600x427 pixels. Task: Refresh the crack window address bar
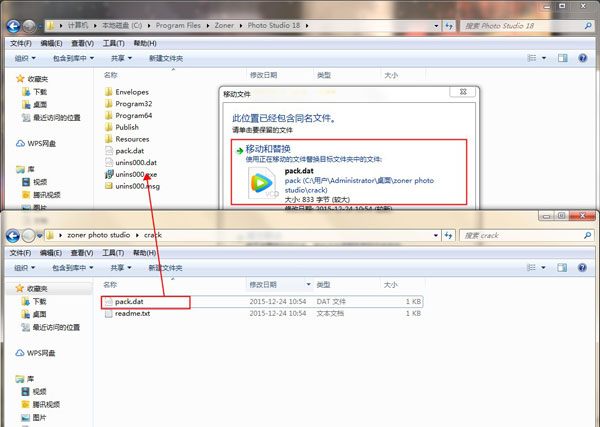tap(448, 235)
